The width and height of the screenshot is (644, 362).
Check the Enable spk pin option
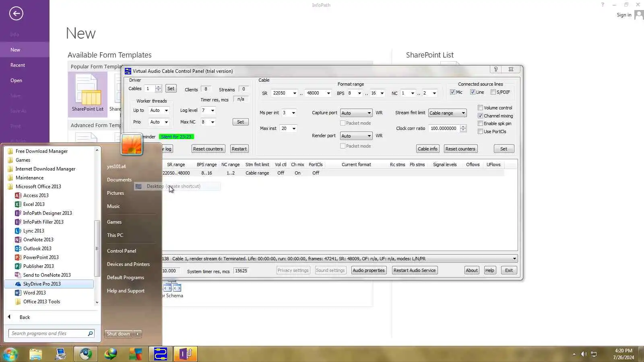pyautogui.click(x=480, y=123)
